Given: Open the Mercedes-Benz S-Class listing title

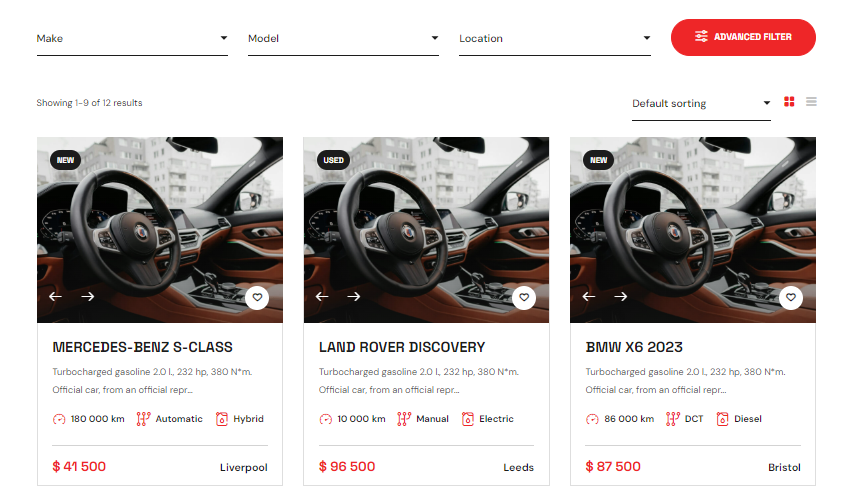Looking at the screenshot, I should 142,347.
